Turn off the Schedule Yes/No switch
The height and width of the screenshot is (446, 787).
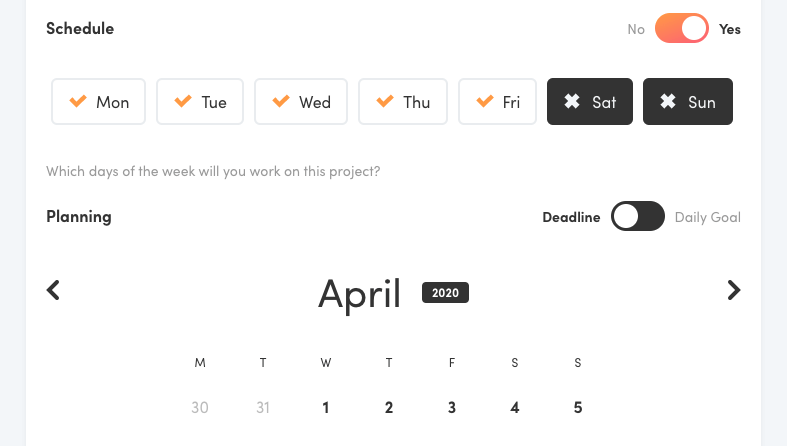click(x=682, y=29)
